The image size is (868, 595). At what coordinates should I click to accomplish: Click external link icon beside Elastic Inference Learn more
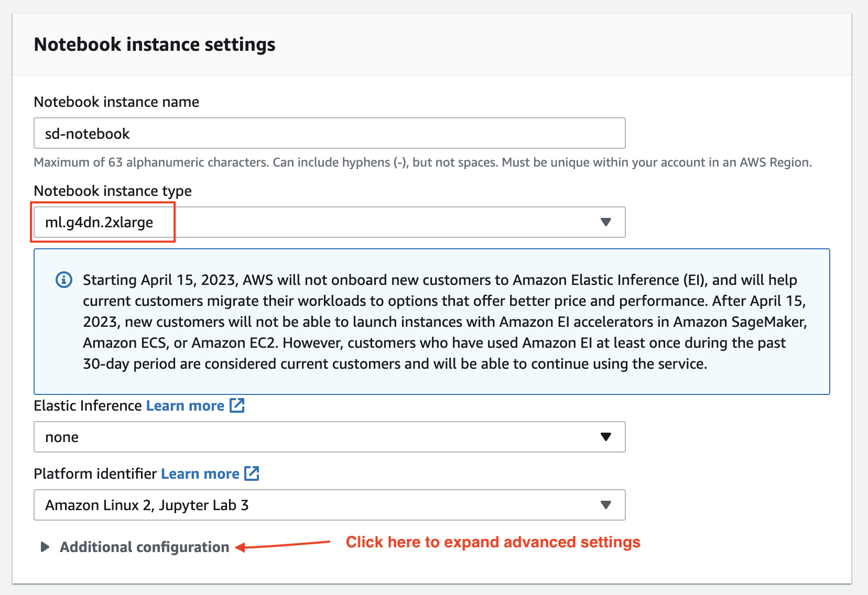coord(237,405)
